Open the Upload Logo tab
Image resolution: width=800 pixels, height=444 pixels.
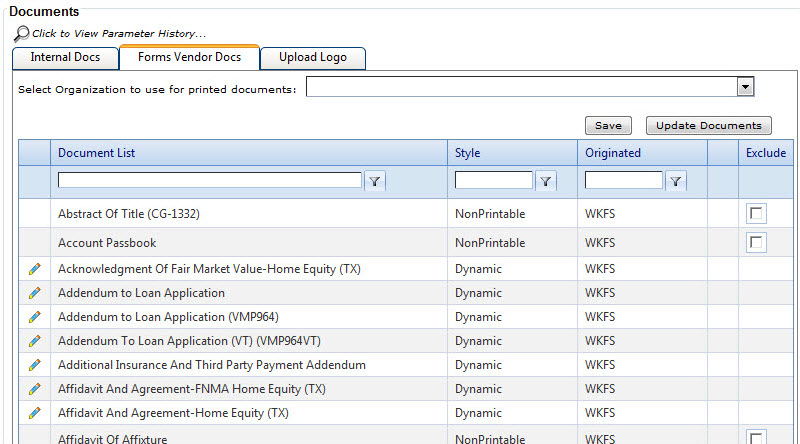coord(313,58)
